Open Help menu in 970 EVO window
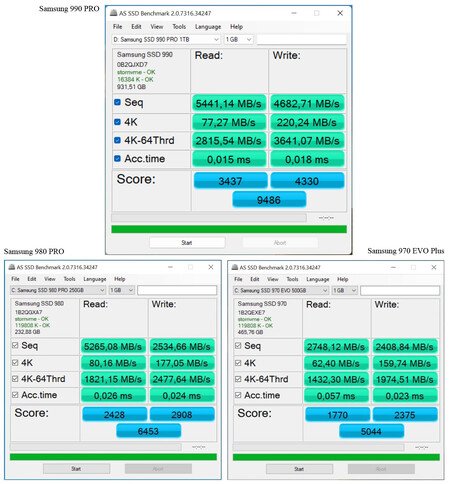This screenshot has height=484, width=450. [342, 279]
